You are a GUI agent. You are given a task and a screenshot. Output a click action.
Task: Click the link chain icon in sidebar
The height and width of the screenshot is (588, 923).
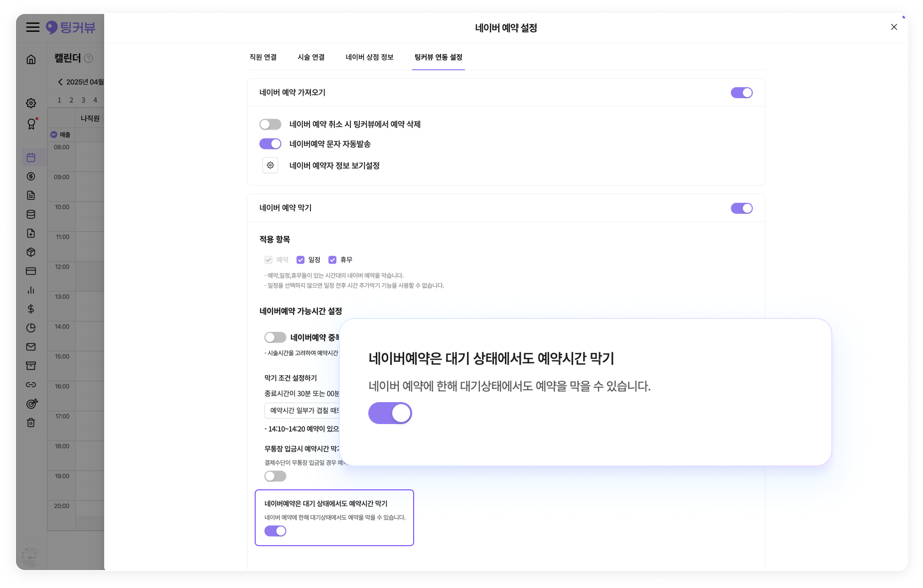[x=31, y=385]
